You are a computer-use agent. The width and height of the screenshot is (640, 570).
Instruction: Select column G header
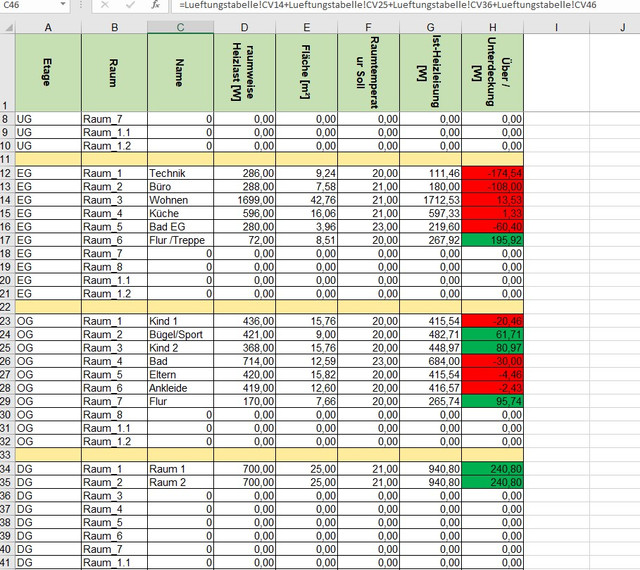(x=431, y=27)
